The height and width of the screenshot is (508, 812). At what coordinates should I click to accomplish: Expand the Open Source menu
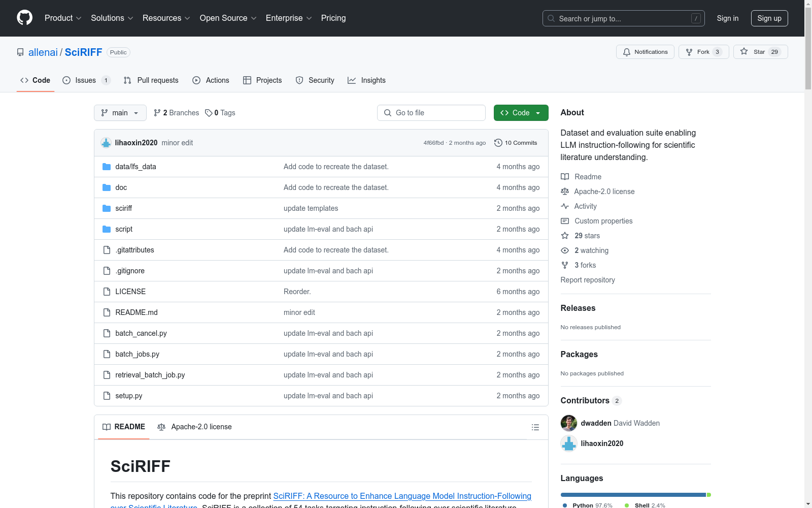coord(228,18)
